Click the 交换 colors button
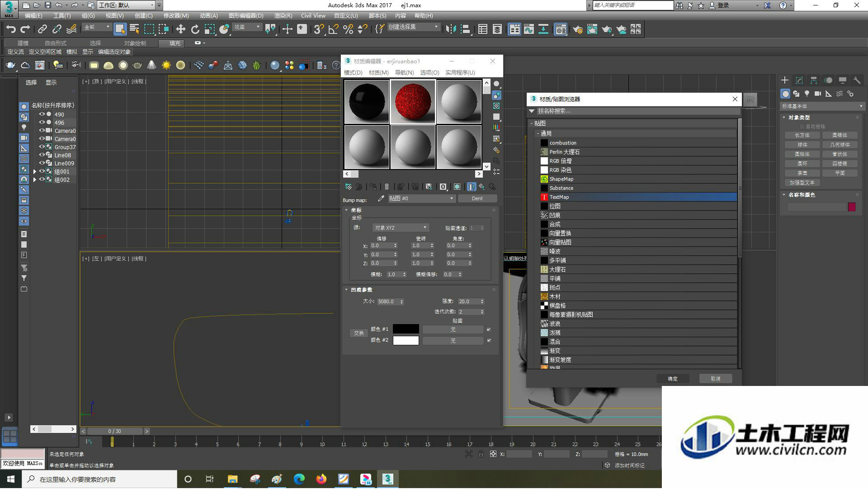The width and height of the screenshot is (868, 489). 359,333
